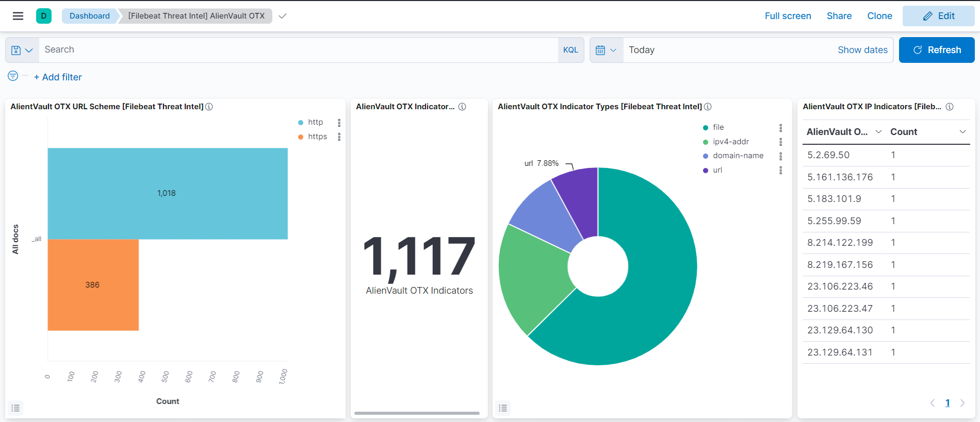Select table row 5.183.101.9

(x=886, y=199)
